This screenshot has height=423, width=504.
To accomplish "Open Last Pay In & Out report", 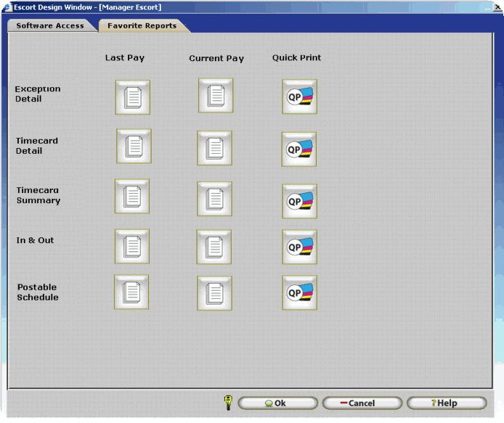I will coord(132,247).
